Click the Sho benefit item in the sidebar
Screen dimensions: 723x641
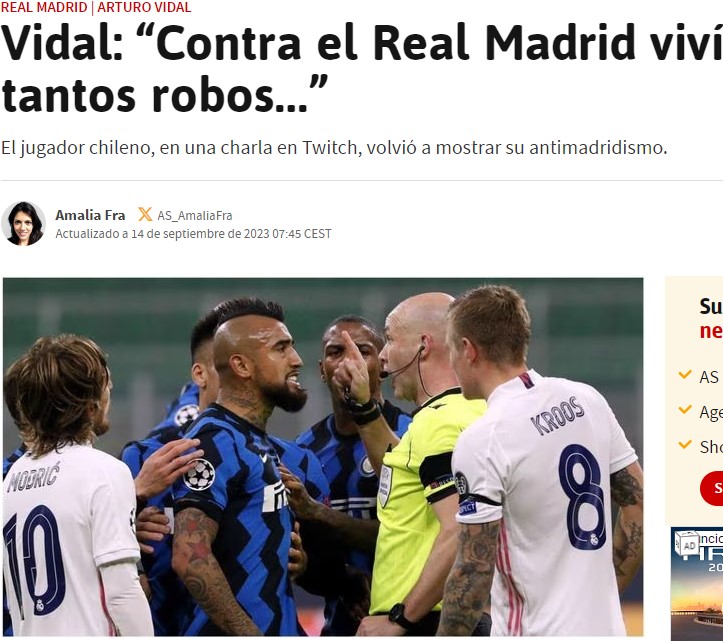pos(701,446)
